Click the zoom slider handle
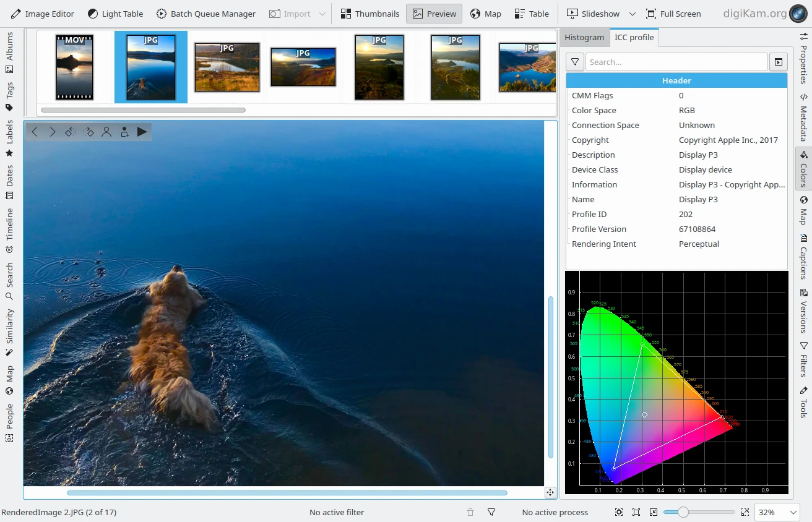Image resolution: width=812 pixels, height=522 pixels. pos(683,512)
